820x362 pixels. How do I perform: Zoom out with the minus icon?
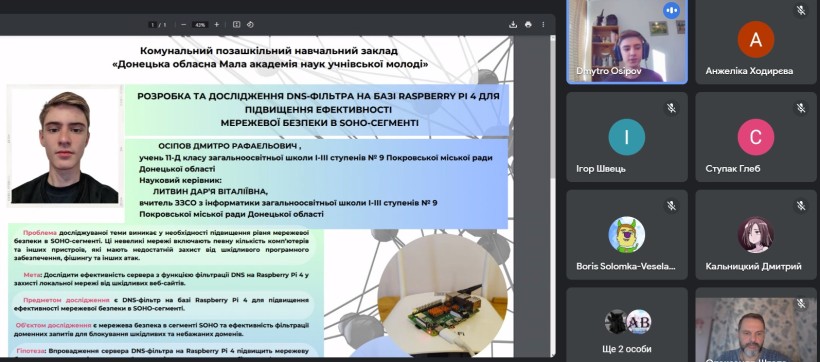pos(184,25)
